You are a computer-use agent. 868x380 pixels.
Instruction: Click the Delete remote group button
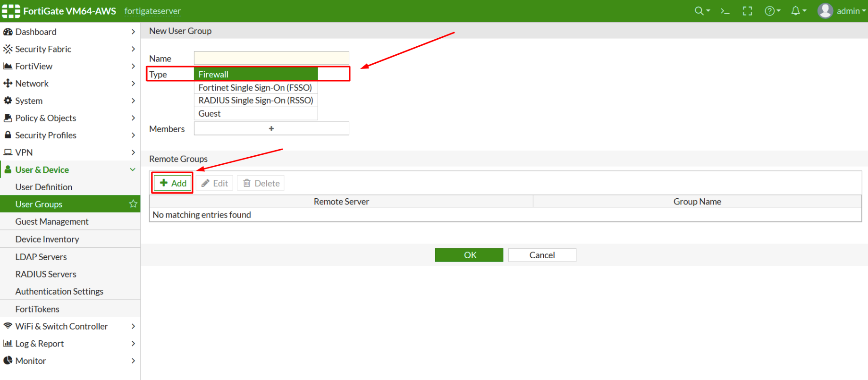click(261, 183)
